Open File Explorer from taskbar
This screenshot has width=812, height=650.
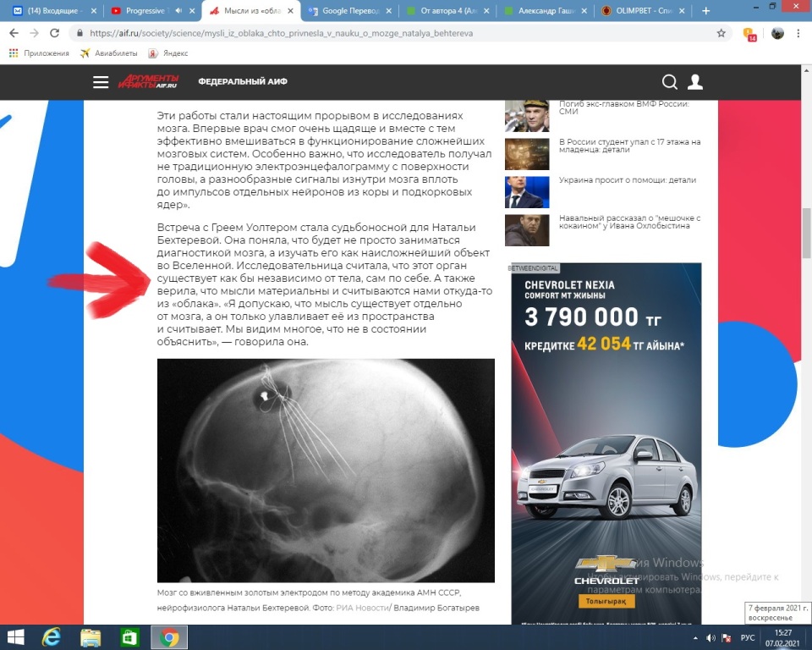coord(91,637)
